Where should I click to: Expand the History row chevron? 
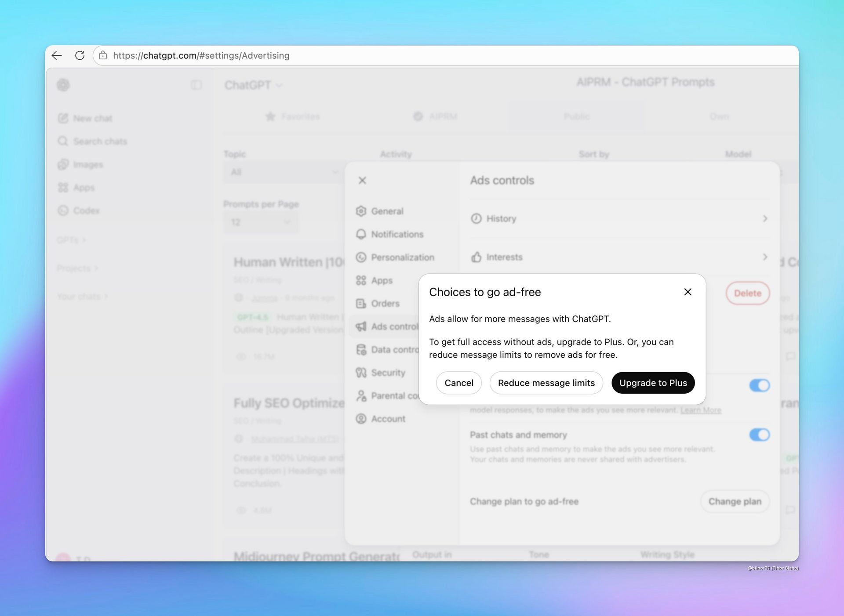pos(765,218)
